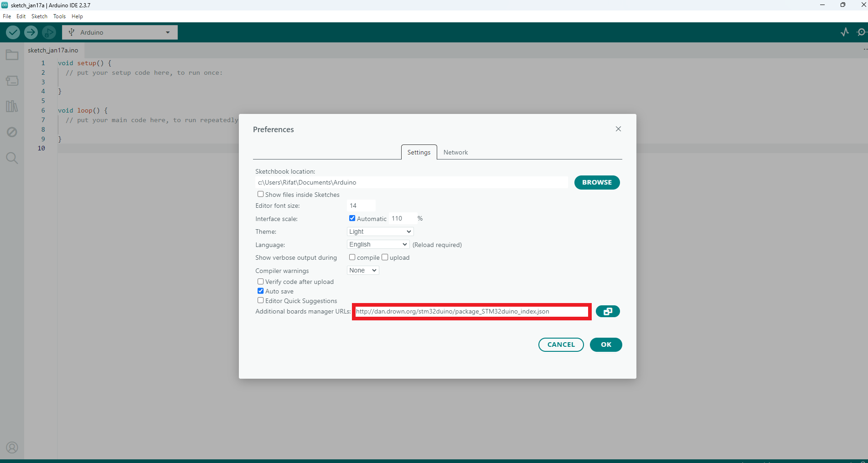The height and width of the screenshot is (463, 868).
Task: Open the Library Manager sidebar icon
Action: 12,106
